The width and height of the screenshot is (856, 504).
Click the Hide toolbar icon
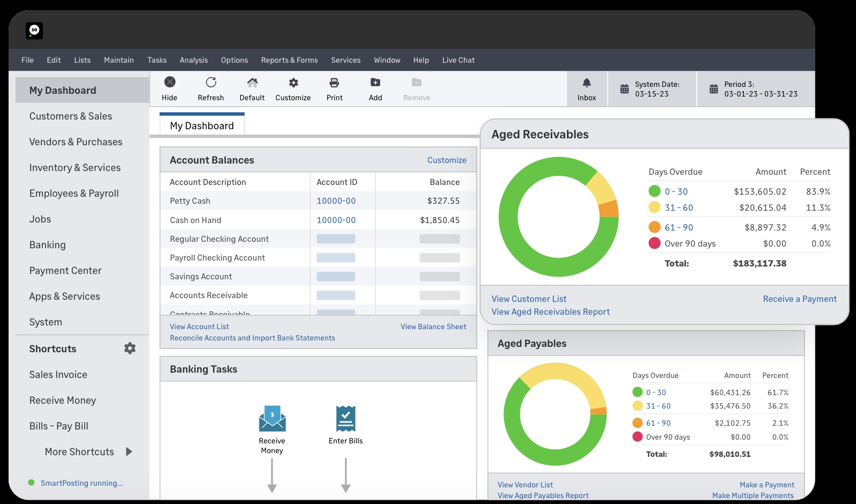(x=169, y=82)
